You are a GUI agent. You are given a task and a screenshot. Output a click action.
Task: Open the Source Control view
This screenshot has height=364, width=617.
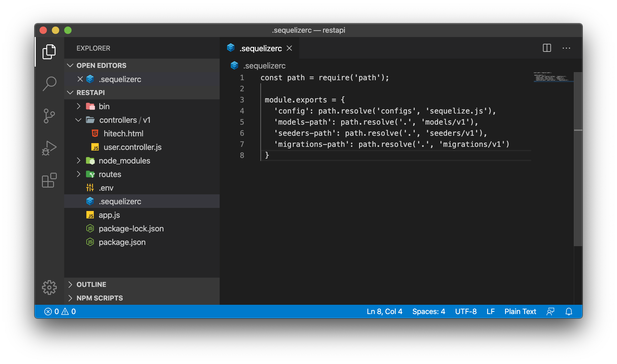[x=49, y=116]
